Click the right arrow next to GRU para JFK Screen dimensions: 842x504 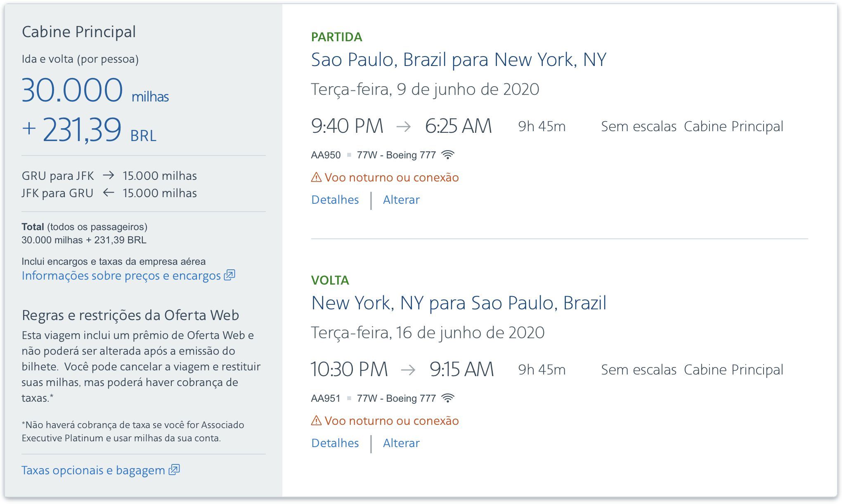tap(108, 175)
